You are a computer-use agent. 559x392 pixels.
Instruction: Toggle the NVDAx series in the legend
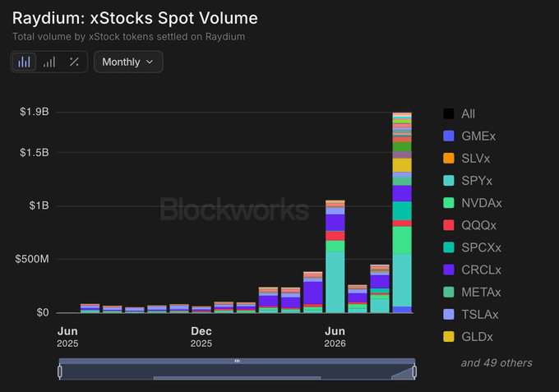coord(473,203)
